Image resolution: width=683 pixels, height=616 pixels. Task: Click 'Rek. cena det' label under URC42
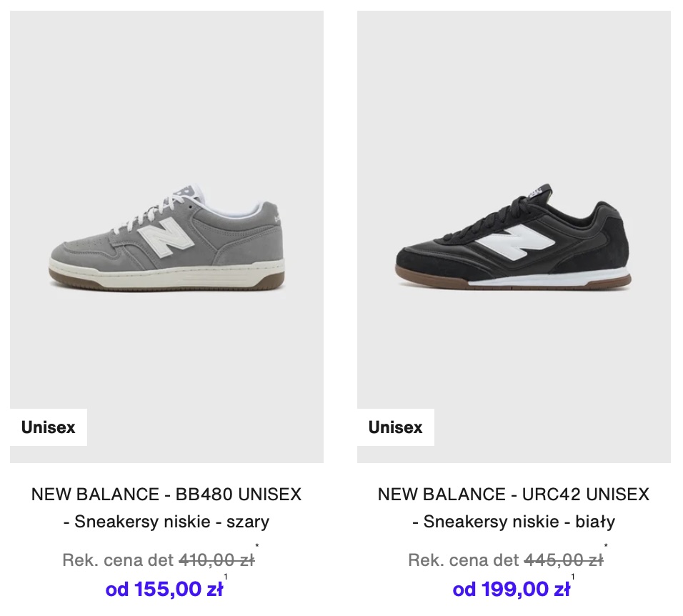pyautogui.click(x=464, y=560)
